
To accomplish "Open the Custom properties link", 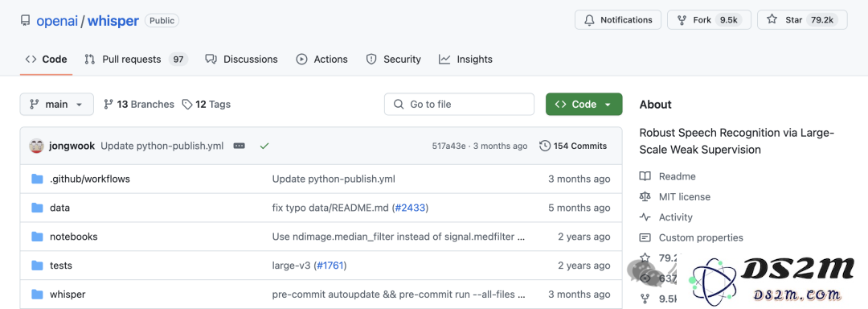I will point(701,237).
